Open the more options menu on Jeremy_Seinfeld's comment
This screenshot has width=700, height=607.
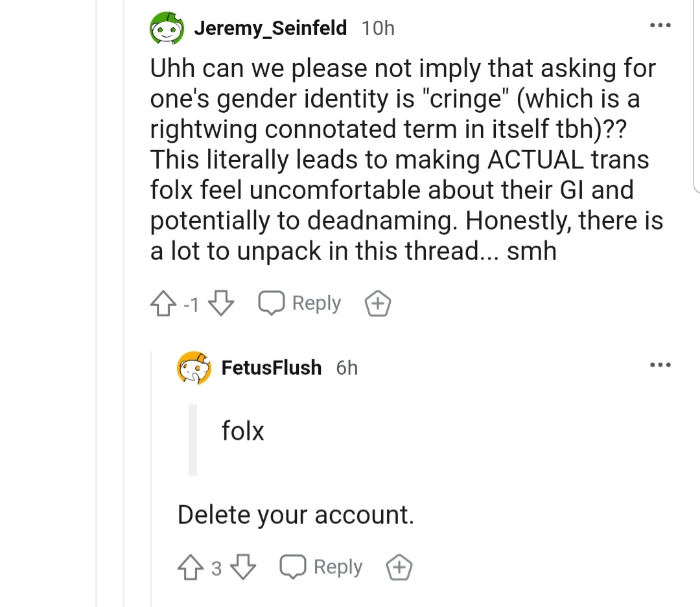click(x=660, y=25)
